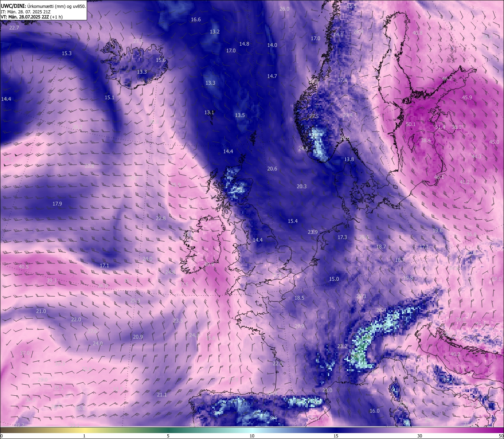The width and height of the screenshot is (504, 439).
Task: Click the 18.5 value over northern France
Action: (x=299, y=298)
